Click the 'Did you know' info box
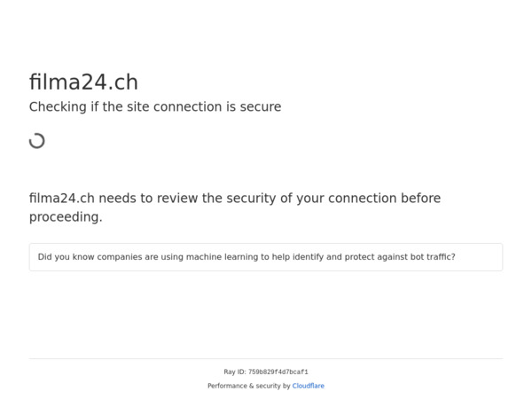The width and height of the screenshot is (532, 399). [x=266, y=257]
